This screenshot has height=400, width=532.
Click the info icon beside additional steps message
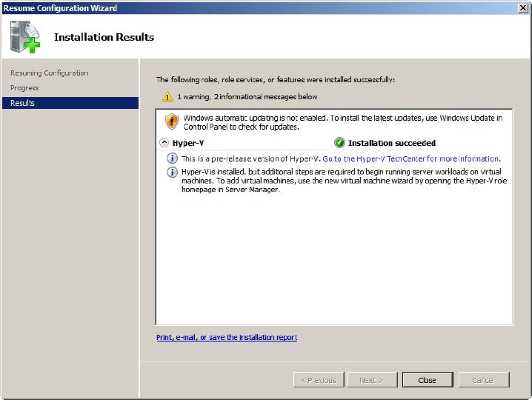172,172
